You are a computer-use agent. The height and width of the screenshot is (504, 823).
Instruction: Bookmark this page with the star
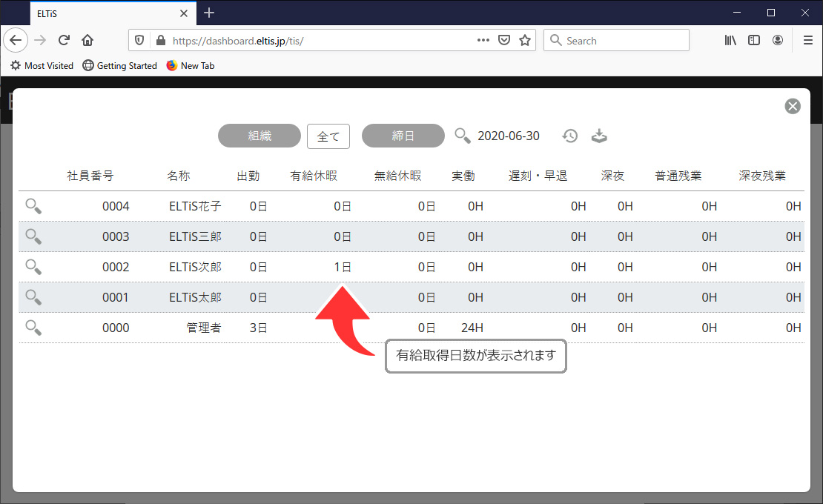525,40
